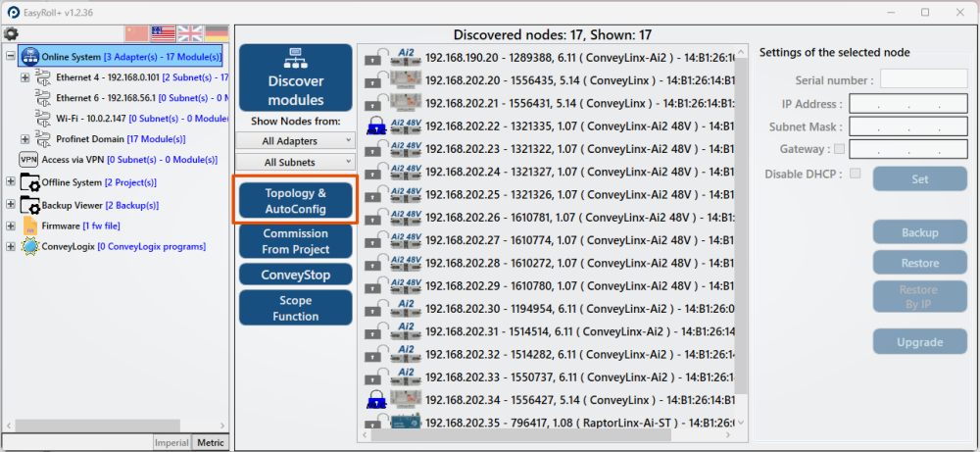The image size is (980, 452).
Task: Open the ConveyStop function
Action: 296,275
